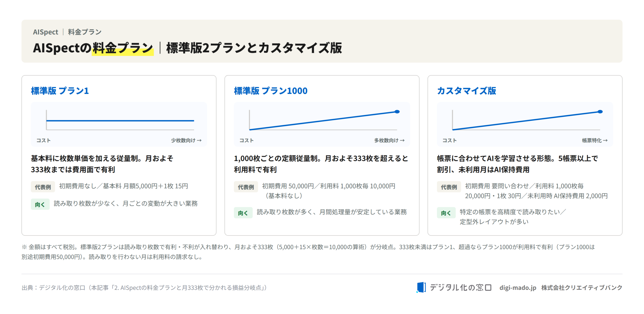The width and height of the screenshot is (644, 314).
Task: Click the end dot on カスタマイズ版 chart line
Action: [x=600, y=111]
